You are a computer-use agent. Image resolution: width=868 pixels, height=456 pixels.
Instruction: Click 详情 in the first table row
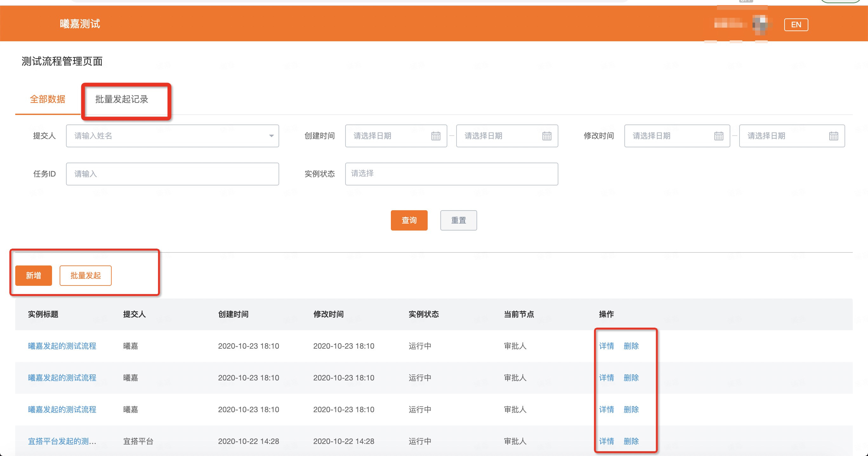pyautogui.click(x=606, y=346)
